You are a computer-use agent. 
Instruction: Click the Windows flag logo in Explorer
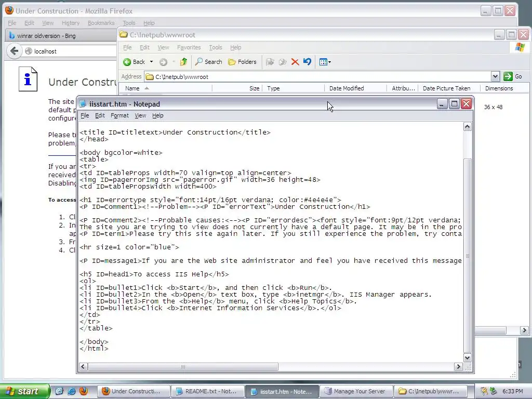tap(520, 47)
